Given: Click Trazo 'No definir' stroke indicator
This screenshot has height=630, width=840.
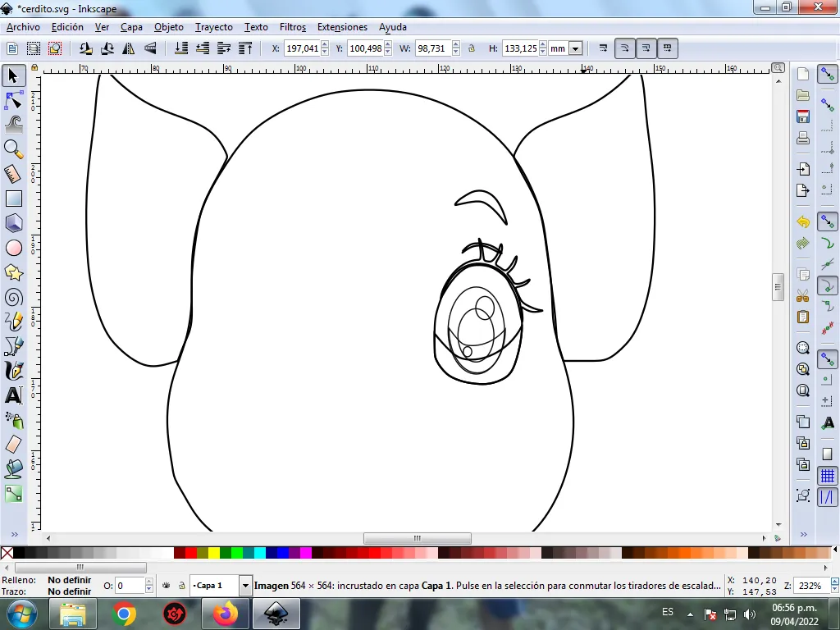Looking at the screenshot, I should tap(69, 591).
